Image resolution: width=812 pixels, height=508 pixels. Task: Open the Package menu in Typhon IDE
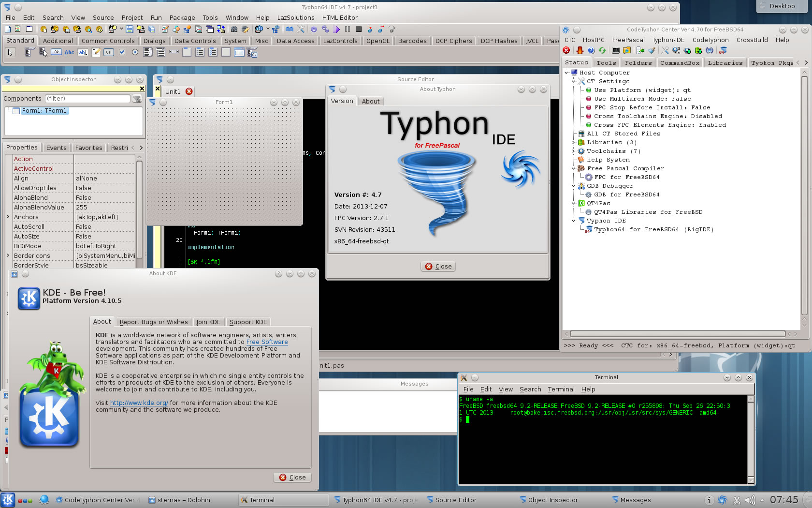[x=182, y=17]
